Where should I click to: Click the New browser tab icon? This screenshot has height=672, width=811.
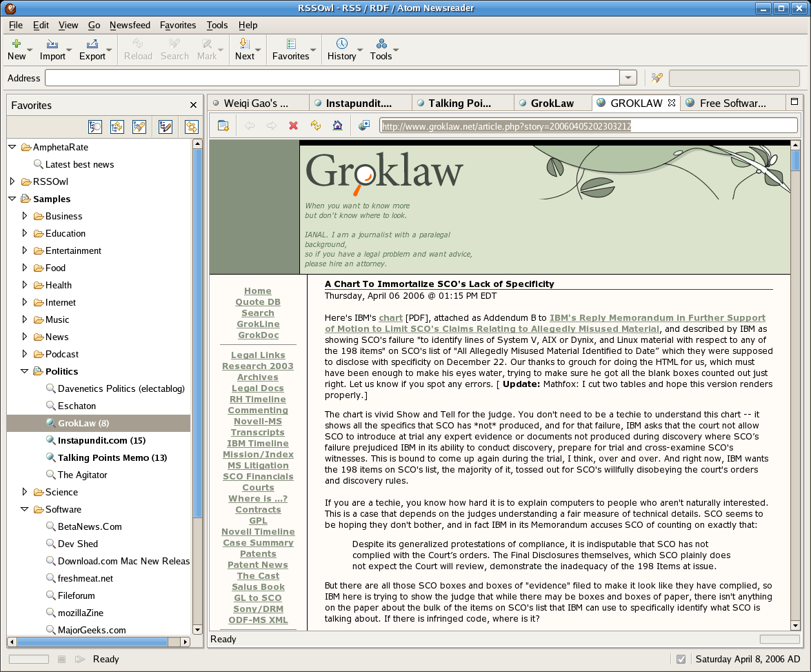(223, 126)
